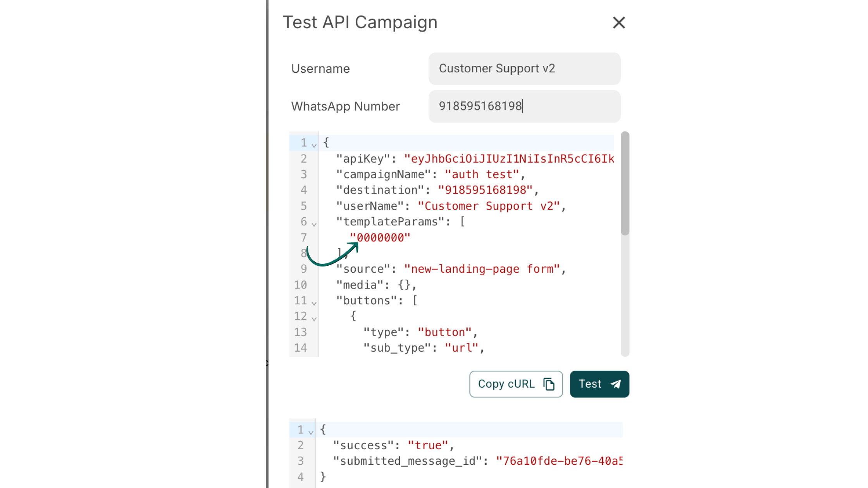This screenshot has height=488, width=868.
Task: Click the paper plane icon on Test button
Action: coord(615,384)
